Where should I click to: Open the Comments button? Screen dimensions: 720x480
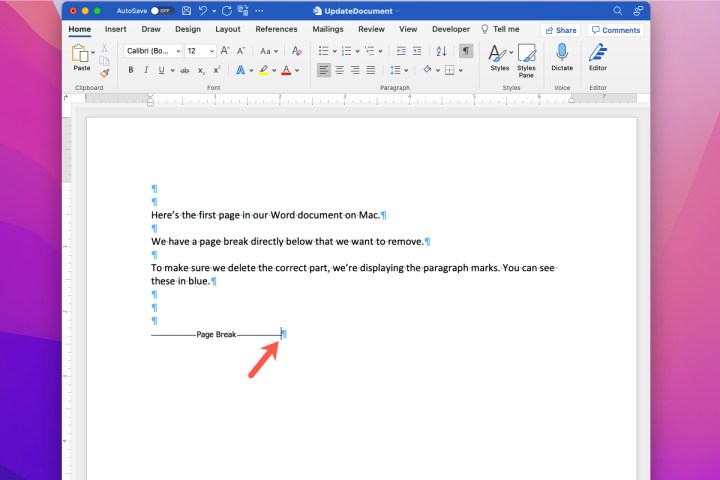pyautogui.click(x=616, y=30)
